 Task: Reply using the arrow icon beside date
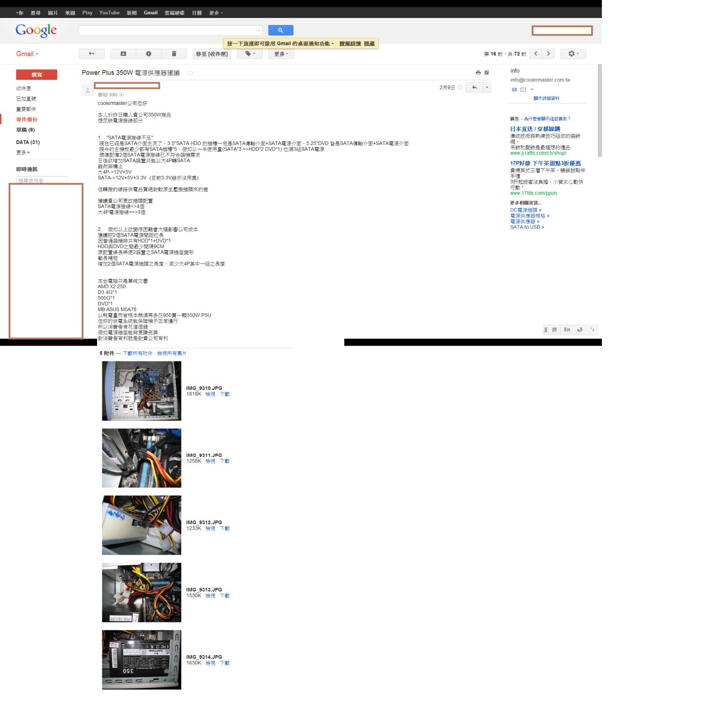coord(474,88)
